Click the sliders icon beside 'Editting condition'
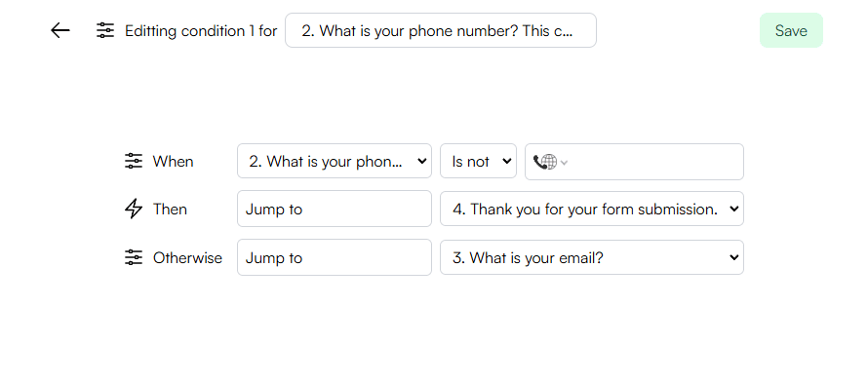The image size is (868, 382). (x=105, y=30)
